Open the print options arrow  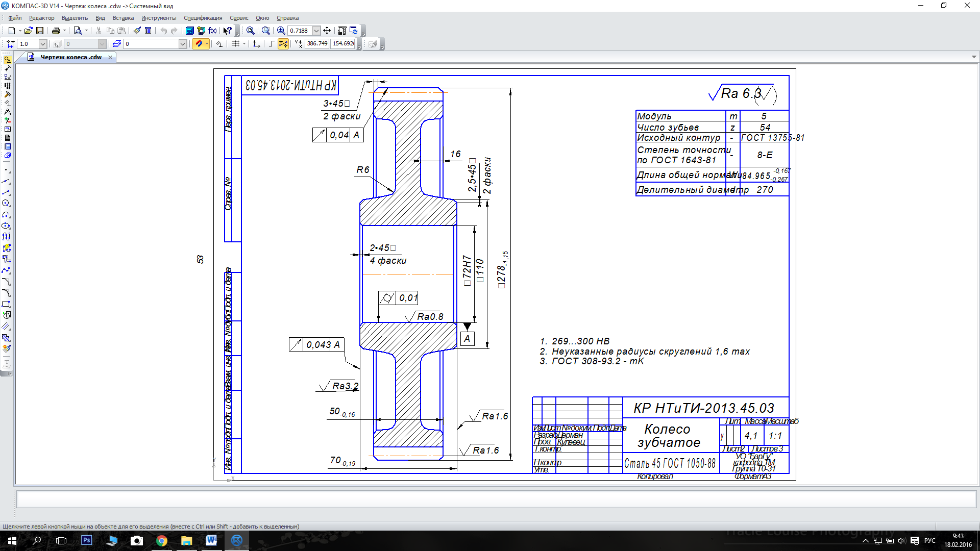65,31
